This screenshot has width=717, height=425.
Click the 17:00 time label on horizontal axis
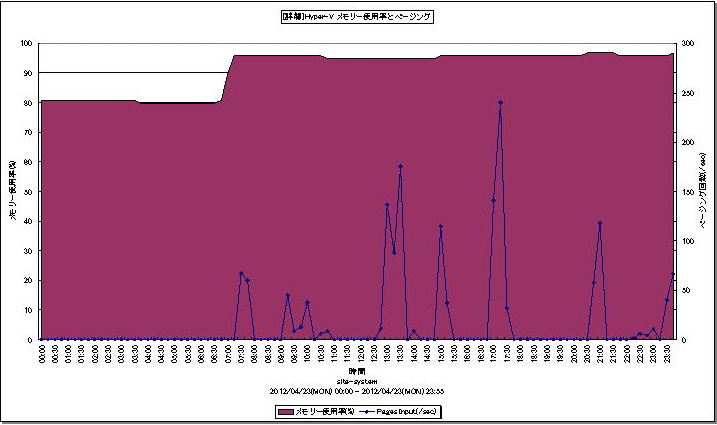tap(493, 354)
